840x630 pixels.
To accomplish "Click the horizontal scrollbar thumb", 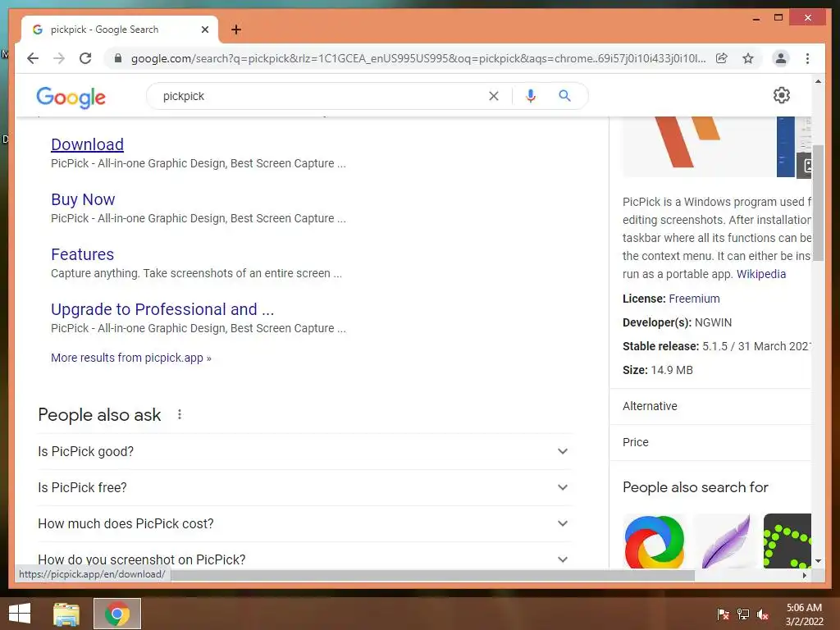I will (432, 575).
